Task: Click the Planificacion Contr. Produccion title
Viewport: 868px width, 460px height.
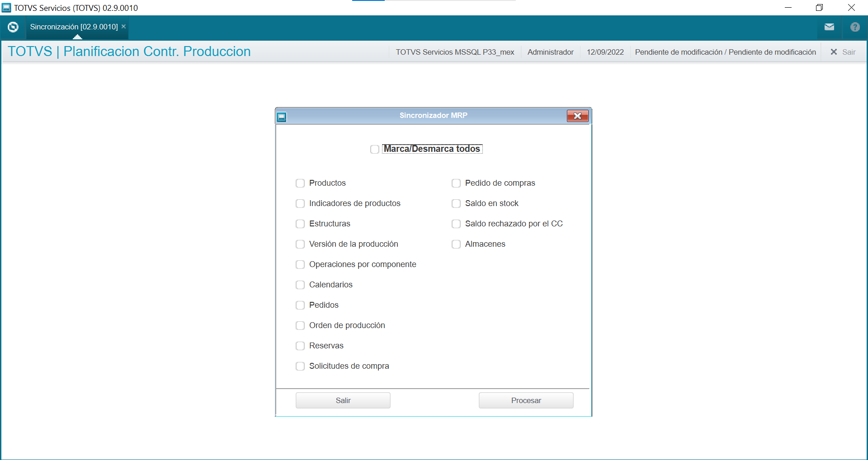Action: point(157,52)
